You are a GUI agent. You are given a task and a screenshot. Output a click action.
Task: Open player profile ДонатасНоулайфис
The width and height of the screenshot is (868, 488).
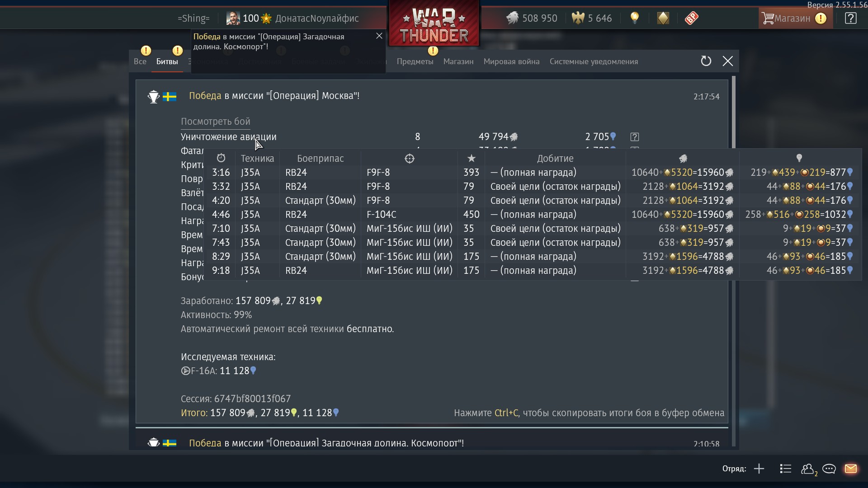[317, 18]
